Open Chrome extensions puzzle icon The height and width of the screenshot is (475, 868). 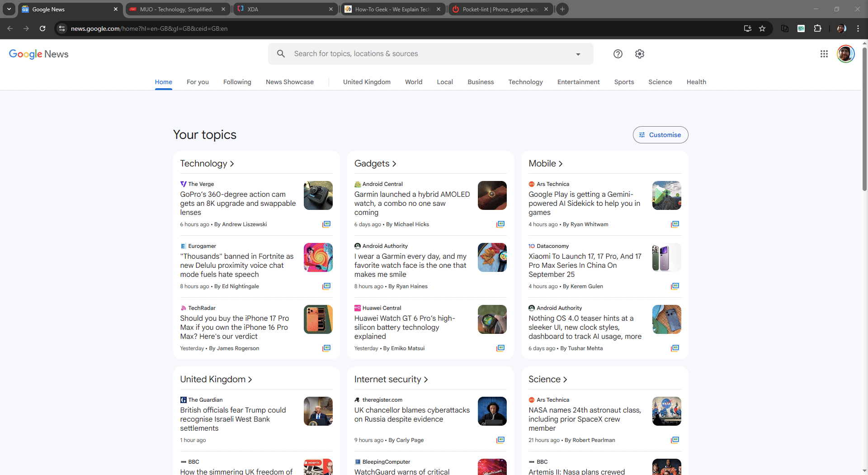pos(817,28)
